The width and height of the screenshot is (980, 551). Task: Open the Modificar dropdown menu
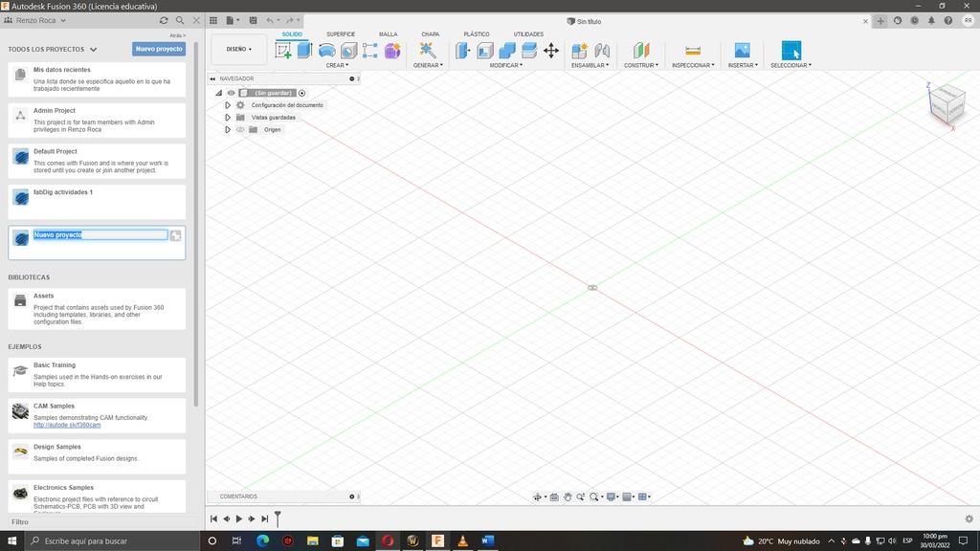pyautogui.click(x=505, y=66)
